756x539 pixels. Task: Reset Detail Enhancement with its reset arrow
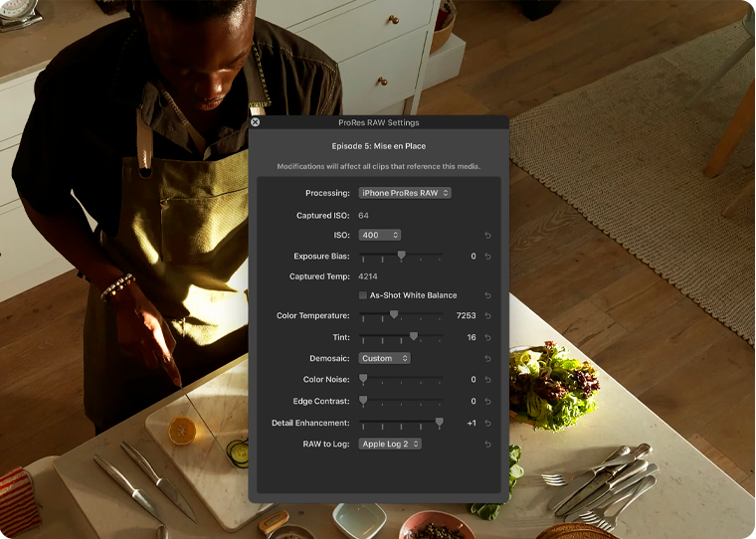488,424
